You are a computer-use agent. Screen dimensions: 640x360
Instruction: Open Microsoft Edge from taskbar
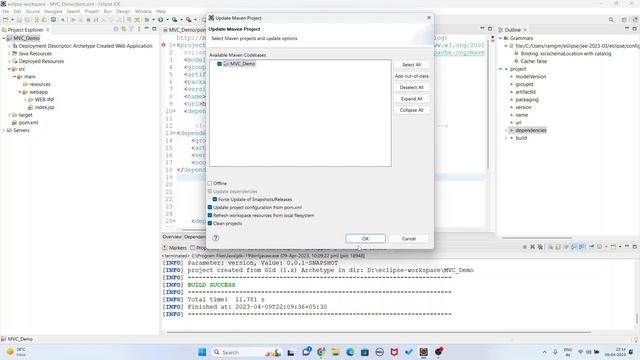350,352
